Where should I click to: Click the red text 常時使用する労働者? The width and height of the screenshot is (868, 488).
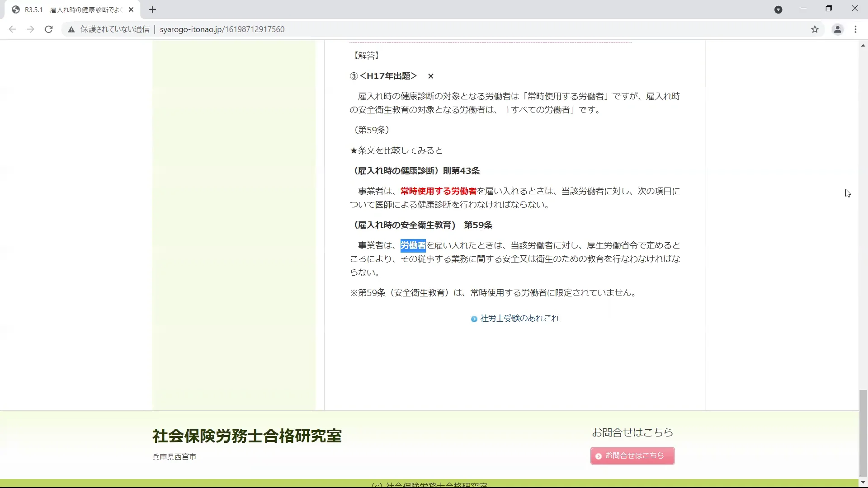pos(438,191)
